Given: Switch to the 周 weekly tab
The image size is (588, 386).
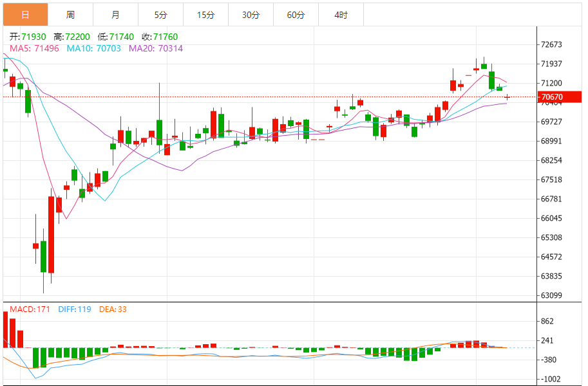Looking at the screenshot, I should 70,15.
